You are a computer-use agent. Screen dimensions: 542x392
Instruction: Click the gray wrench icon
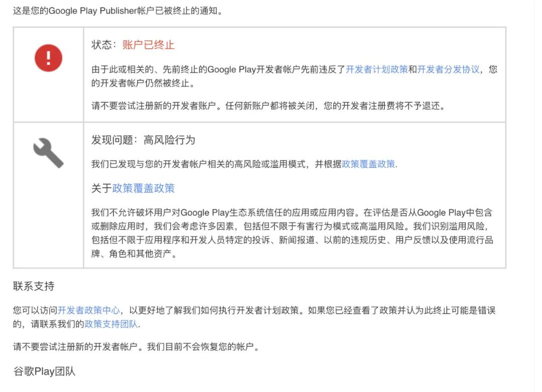pyautogui.click(x=48, y=153)
